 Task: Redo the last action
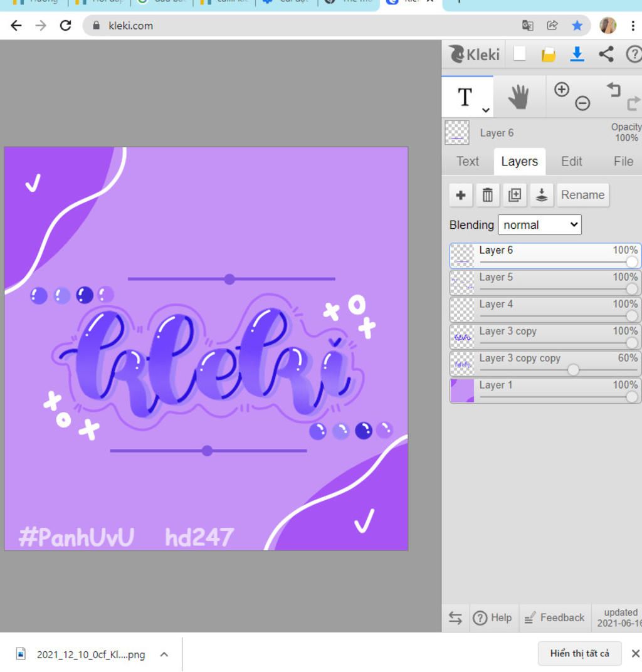coord(633,103)
